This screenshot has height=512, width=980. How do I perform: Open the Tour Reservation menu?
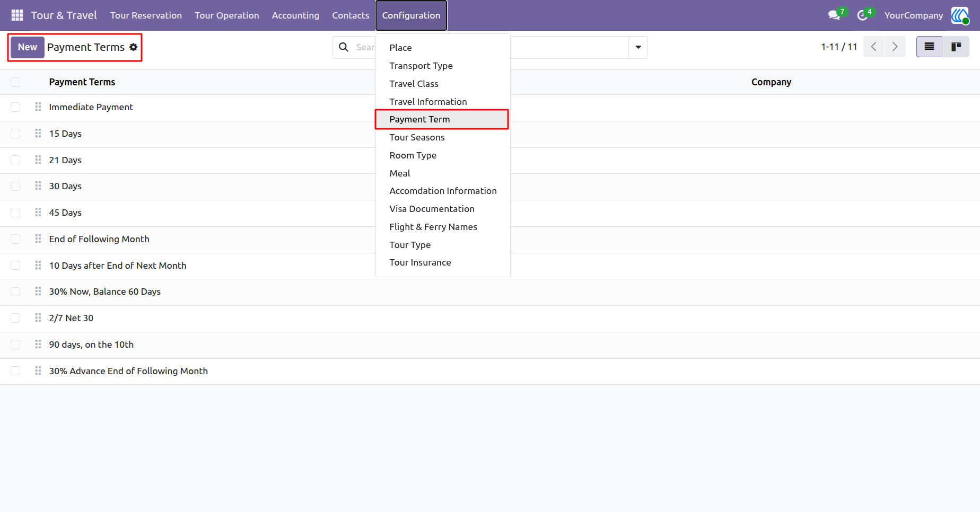pos(146,15)
